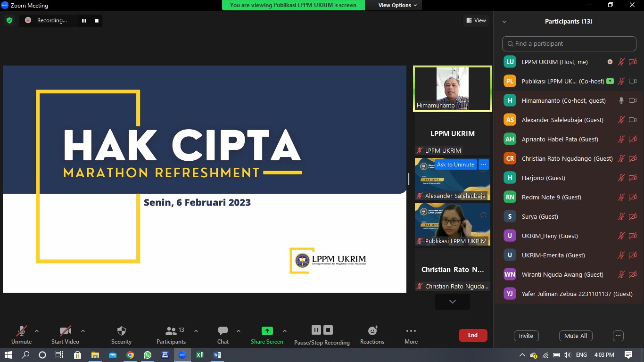This screenshot has width=644, height=362.
Task: Click the red End meeting button
Action: click(x=473, y=335)
